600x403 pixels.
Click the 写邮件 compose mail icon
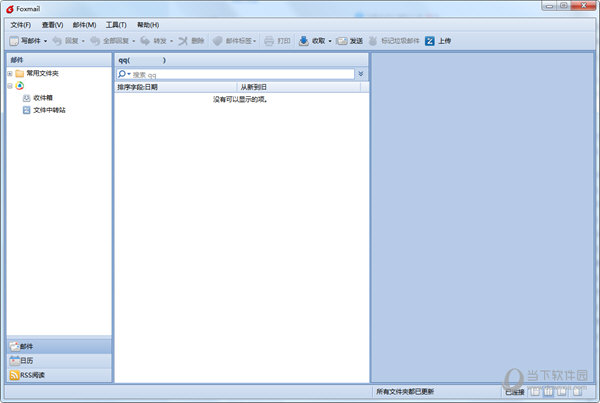tap(14, 41)
